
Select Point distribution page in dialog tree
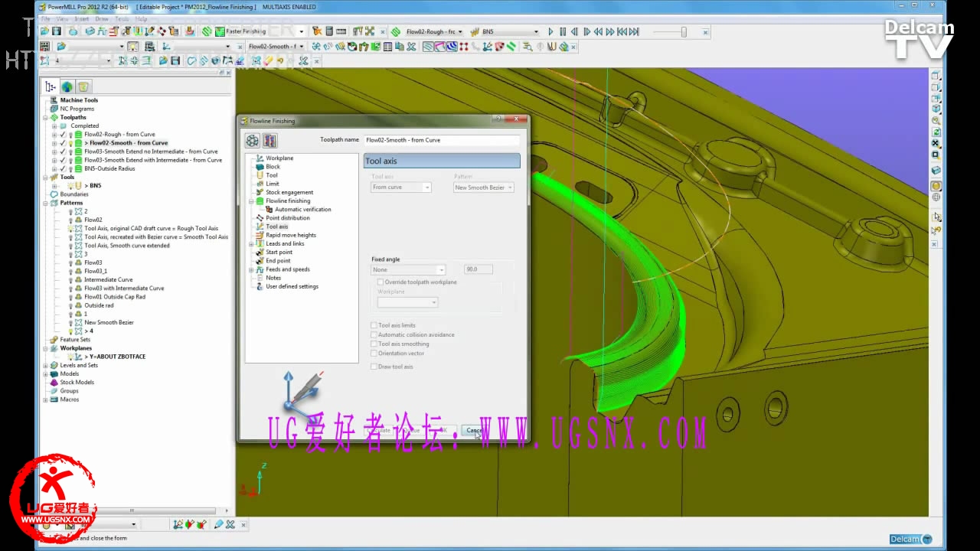288,218
